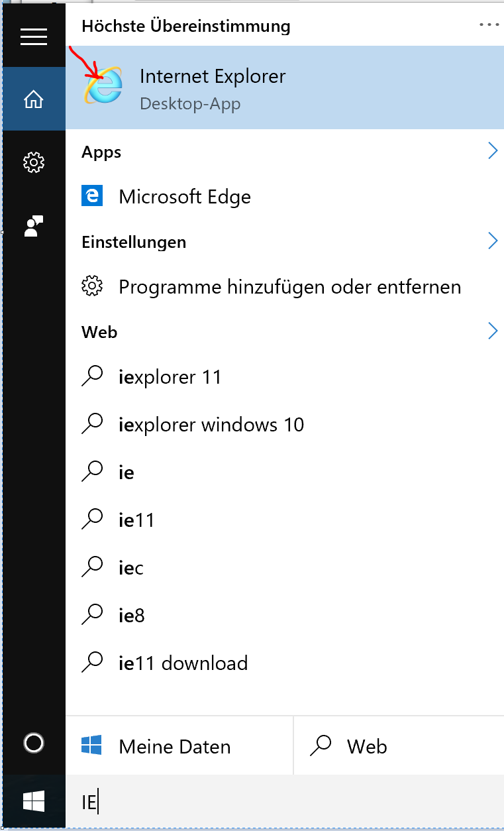Expand the Einstellungen category chevron

click(x=492, y=241)
